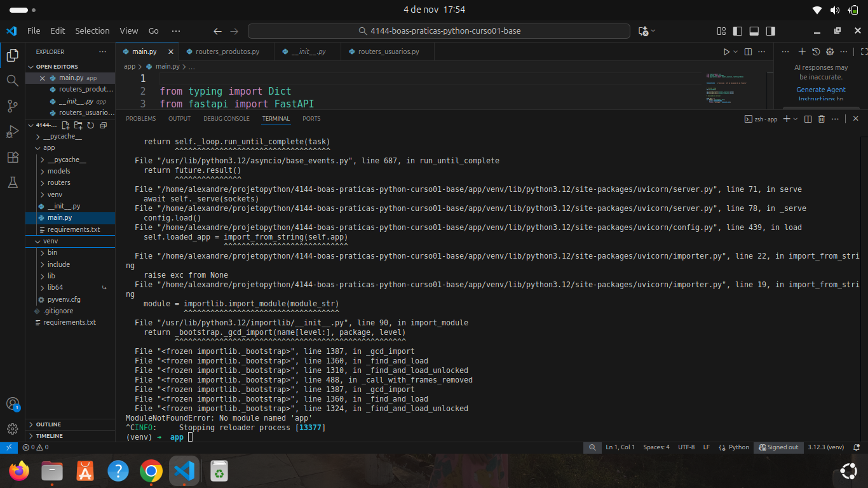The image size is (868, 488).
Task: Open the Run and Debug view
Action: [12, 132]
